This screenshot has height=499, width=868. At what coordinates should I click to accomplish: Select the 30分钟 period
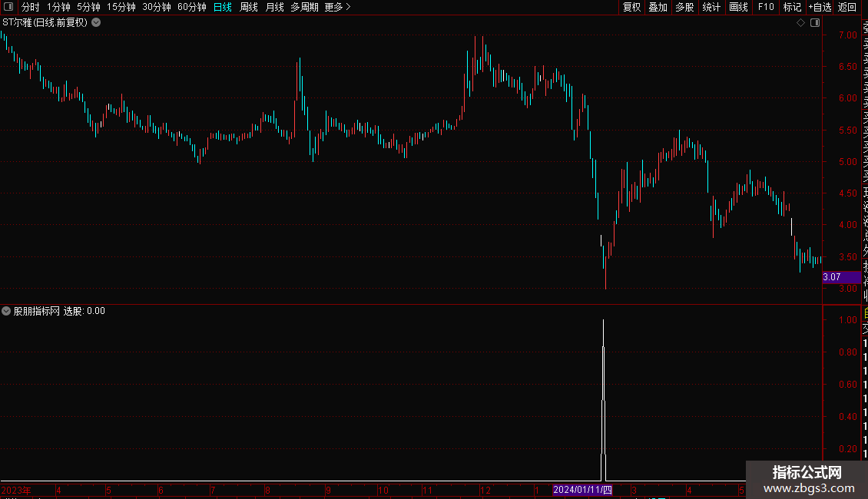pos(157,7)
